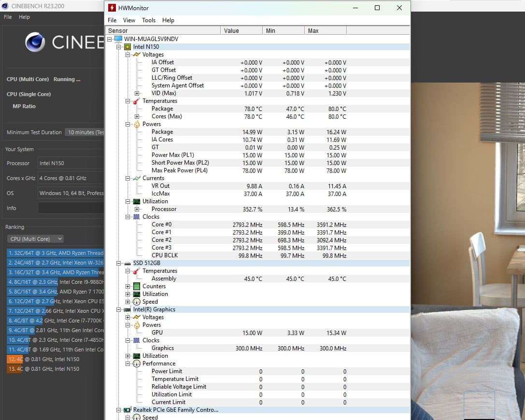525x420 pixels.
Task: Open the Cinebench File menu
Action: point(8,17)
